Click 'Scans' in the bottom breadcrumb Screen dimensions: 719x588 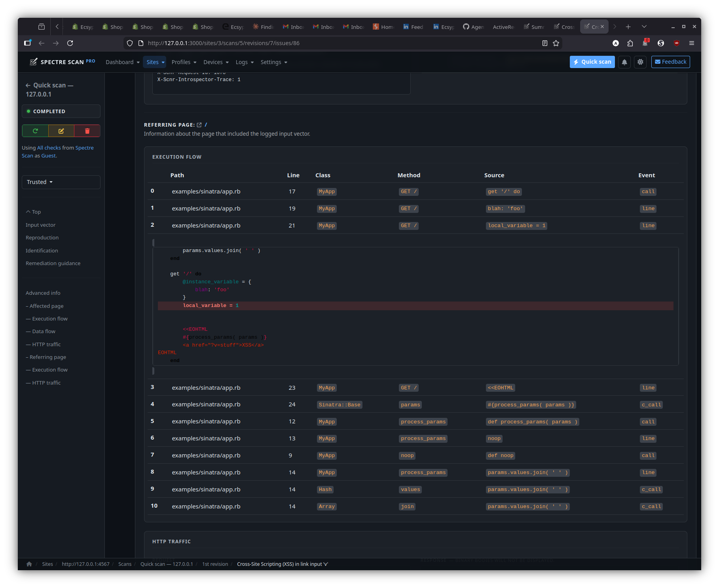[125, 564]
